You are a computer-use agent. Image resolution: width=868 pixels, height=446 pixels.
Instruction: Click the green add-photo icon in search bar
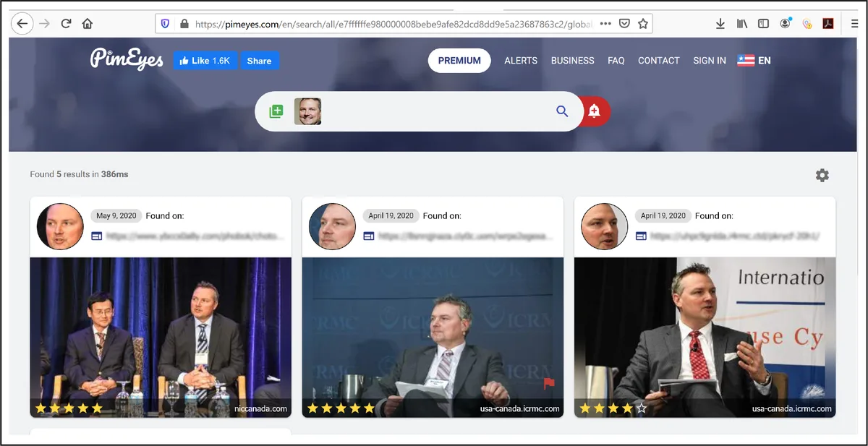[276, 111]
